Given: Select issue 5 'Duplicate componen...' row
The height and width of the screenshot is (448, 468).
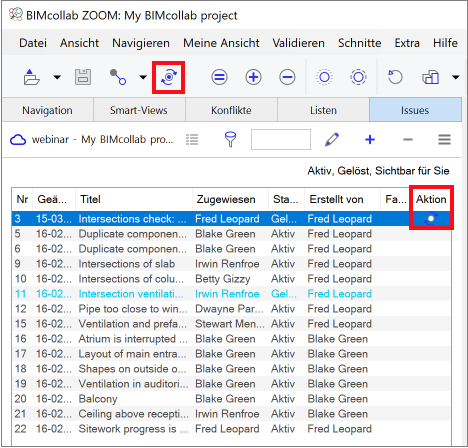Looking at the screenshot, I should tap(231, 234).
